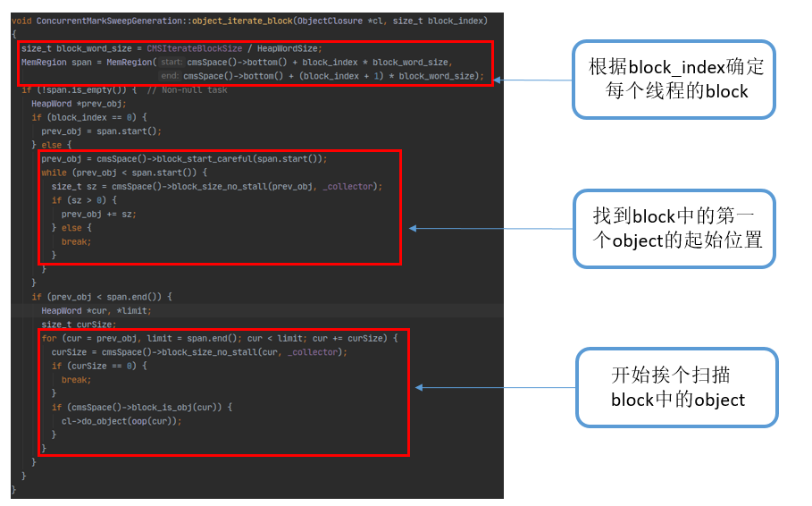
Task: Click the 'size_t curSize;' declaration line
Action: (x=79, y=325)
